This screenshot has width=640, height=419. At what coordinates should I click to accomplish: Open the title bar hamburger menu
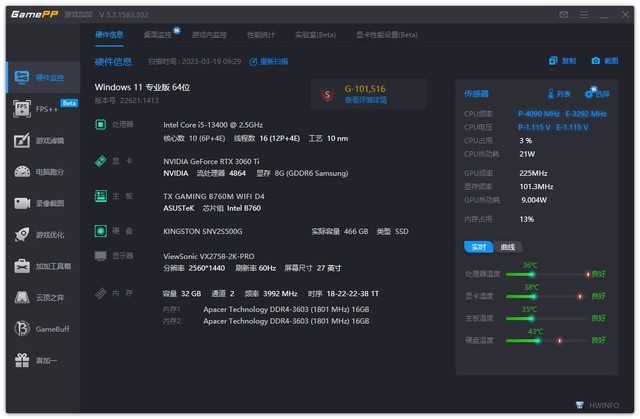584,14
